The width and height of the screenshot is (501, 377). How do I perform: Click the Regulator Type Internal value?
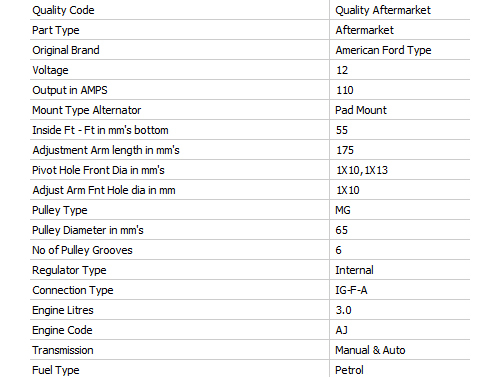pos(354,270)
